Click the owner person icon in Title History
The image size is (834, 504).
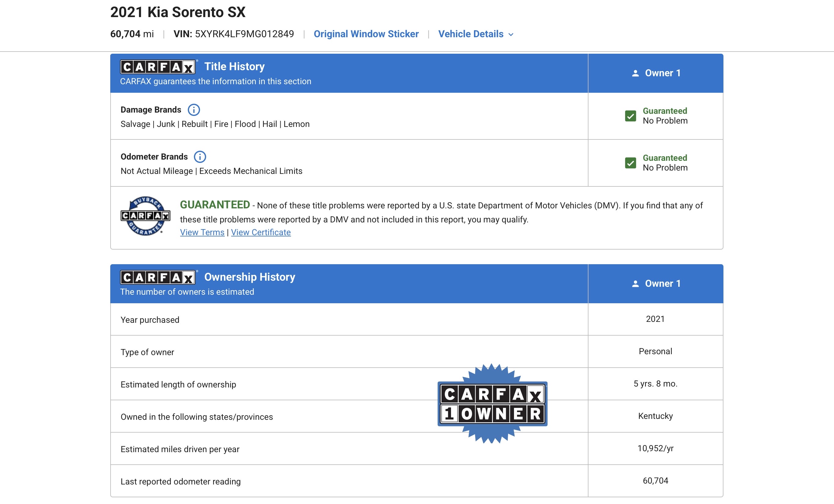point(635,73)
